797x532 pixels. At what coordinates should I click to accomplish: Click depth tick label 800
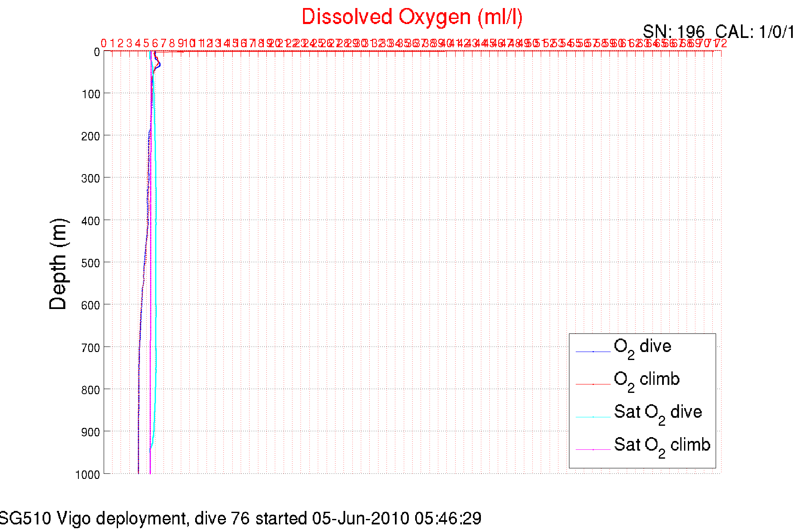pyautogui.click(x=91, y=390)
